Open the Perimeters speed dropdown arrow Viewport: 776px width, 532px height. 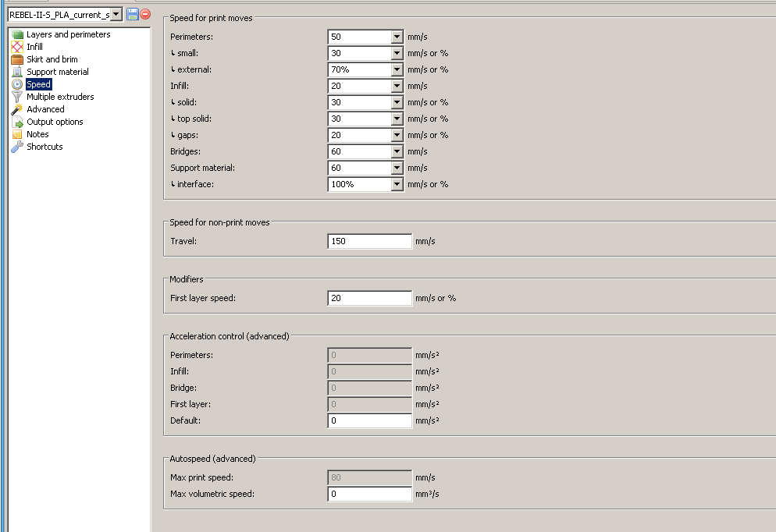pos(397,37)
